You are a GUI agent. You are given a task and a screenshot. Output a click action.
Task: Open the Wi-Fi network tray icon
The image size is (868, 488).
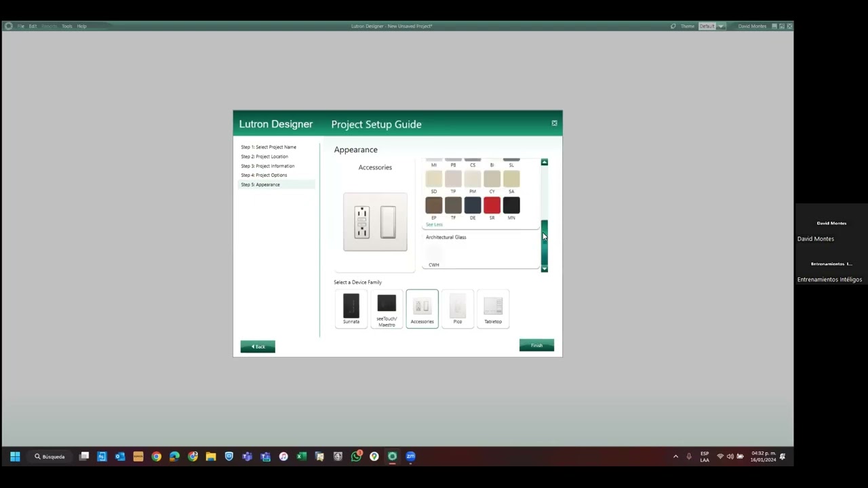[720, 456]
